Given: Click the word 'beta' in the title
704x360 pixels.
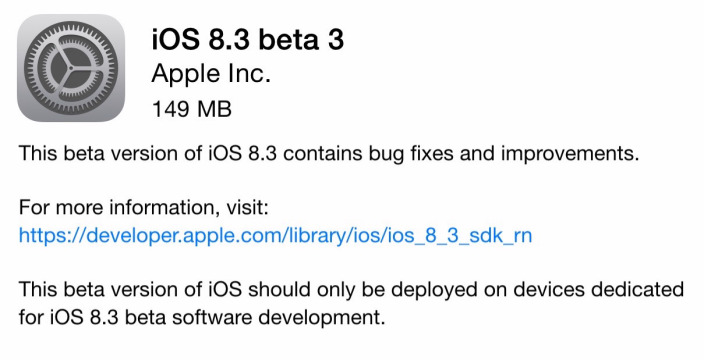Looking at the screenshot, I should pyautogui.click(x=285, y=38).
